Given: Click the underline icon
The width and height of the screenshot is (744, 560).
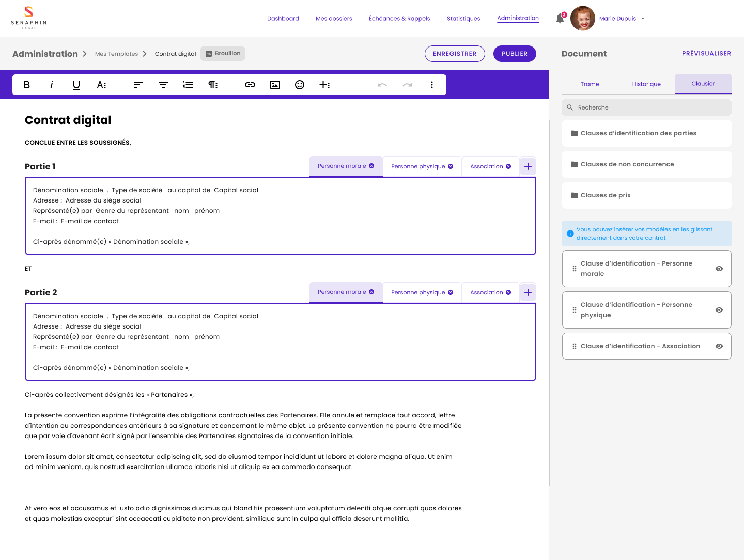Looking at the screenshot, I should tap(76, 85).
